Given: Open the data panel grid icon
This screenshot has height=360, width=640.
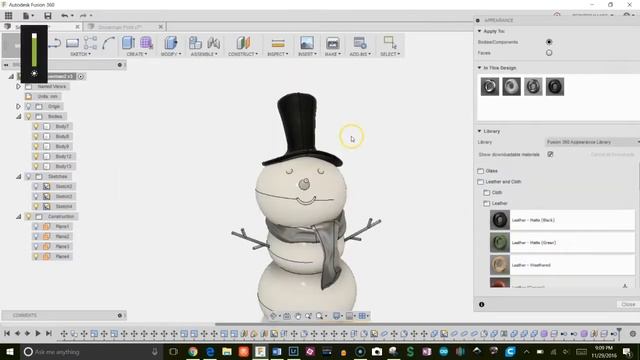Looking at the screenshot, I should point(8,16).
